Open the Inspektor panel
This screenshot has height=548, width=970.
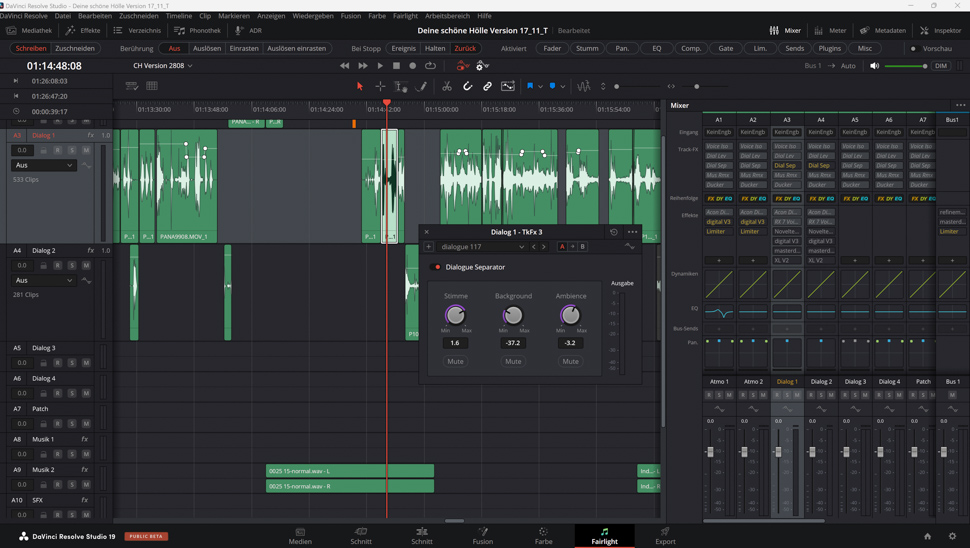tap(941, 30)
